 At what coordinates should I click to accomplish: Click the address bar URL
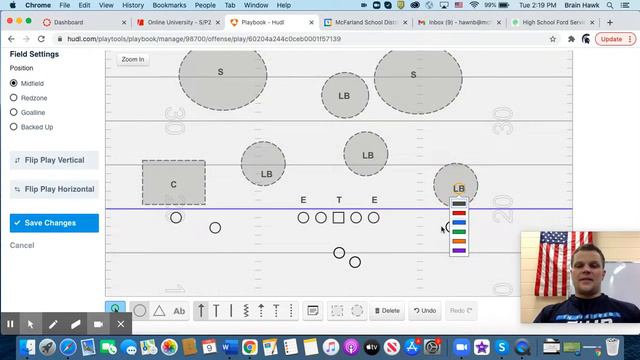(204, 39)
